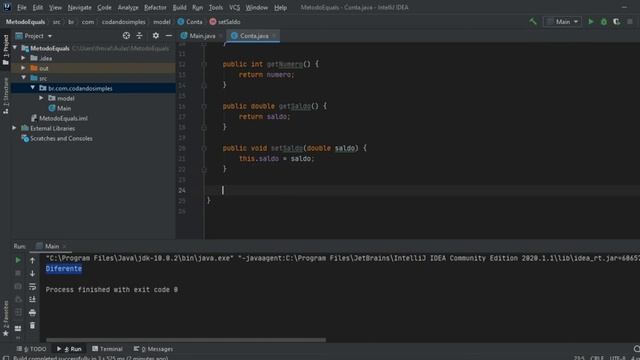Close the Conta.java tab
The width and height of the screenshot is (640, 360).
[x=274, y=36]
